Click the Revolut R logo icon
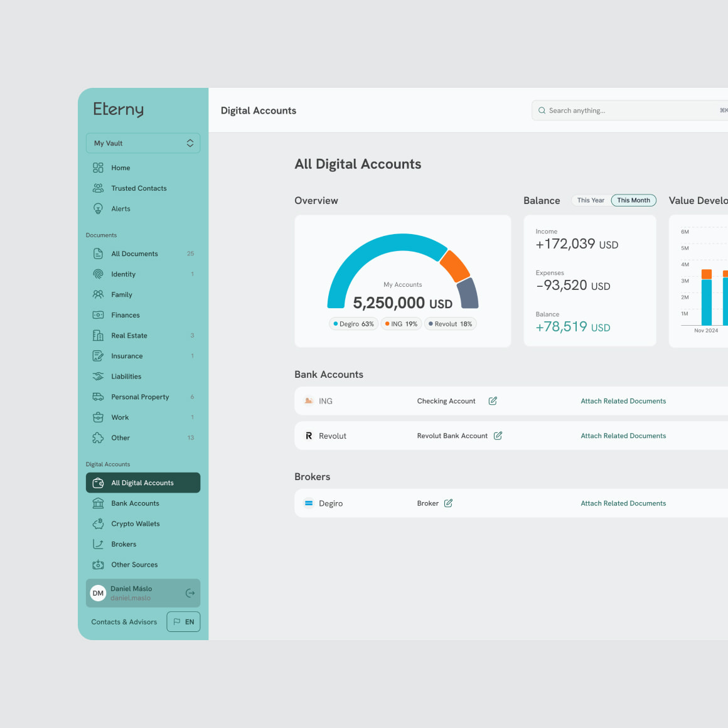Screen dimensions: 728x728 coord(309,436)
